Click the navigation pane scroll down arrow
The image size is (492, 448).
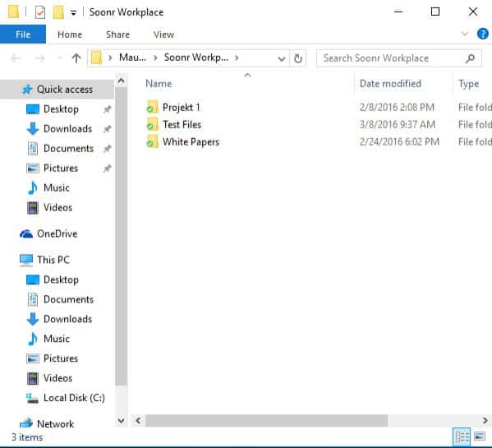coord(121,420)
